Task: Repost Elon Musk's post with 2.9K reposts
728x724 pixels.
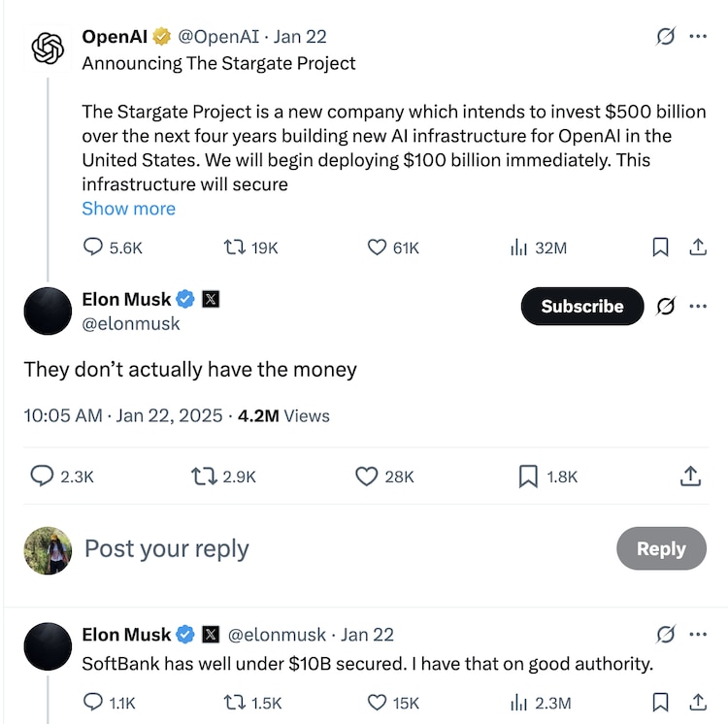Action: click(204, 477)
